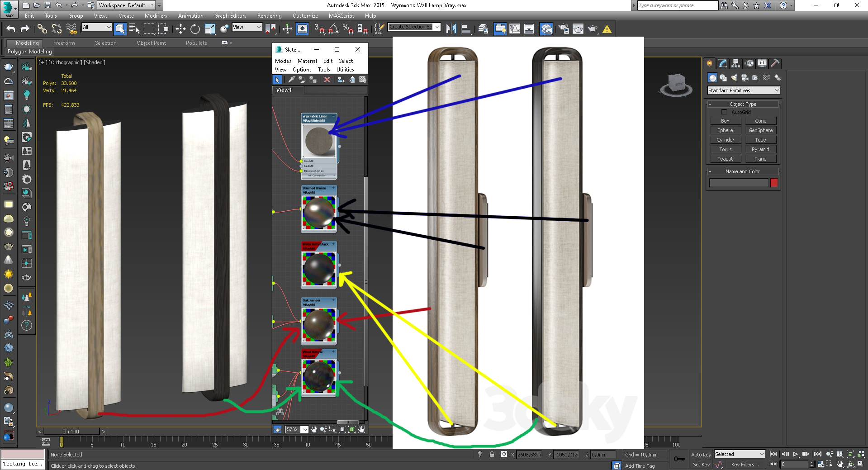Click the Teapot primitive button

[725, 159]
